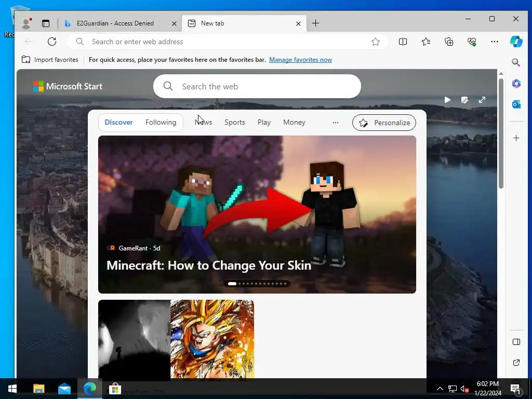532x399 pixels.
Task: Open the Edge profile icon
Action: 26,23
